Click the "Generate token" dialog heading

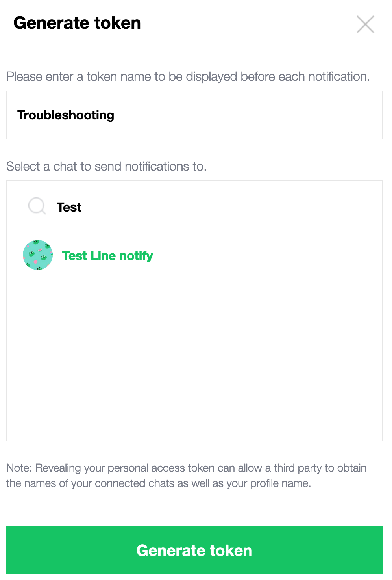pyautogui.click(x=77, y=23)
